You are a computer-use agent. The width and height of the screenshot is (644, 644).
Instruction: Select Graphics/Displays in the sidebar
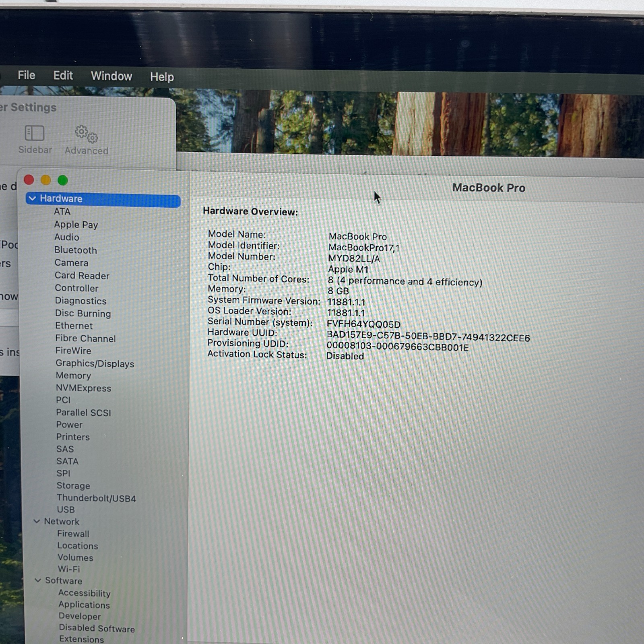click(x=95, y=363)
